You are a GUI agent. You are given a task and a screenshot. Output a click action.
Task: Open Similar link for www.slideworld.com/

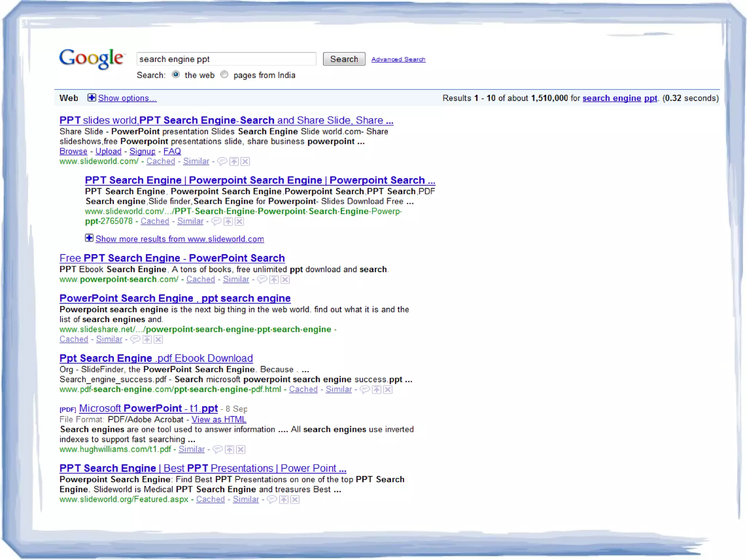tap(196, 161)
